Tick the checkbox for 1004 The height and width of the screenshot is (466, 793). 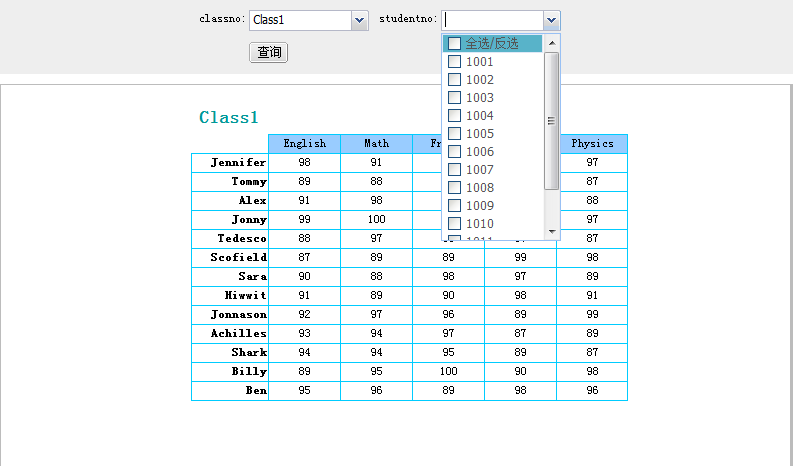click(x=454, y=116)
